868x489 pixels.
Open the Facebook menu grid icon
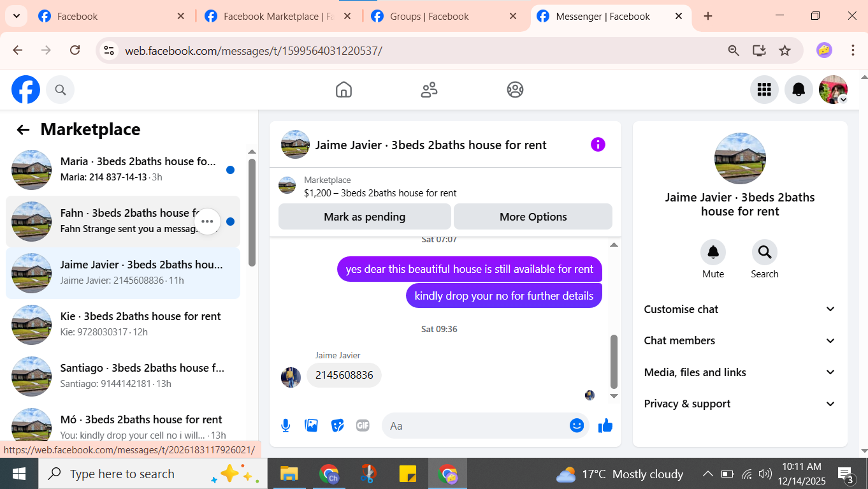(x=764, y=90)
